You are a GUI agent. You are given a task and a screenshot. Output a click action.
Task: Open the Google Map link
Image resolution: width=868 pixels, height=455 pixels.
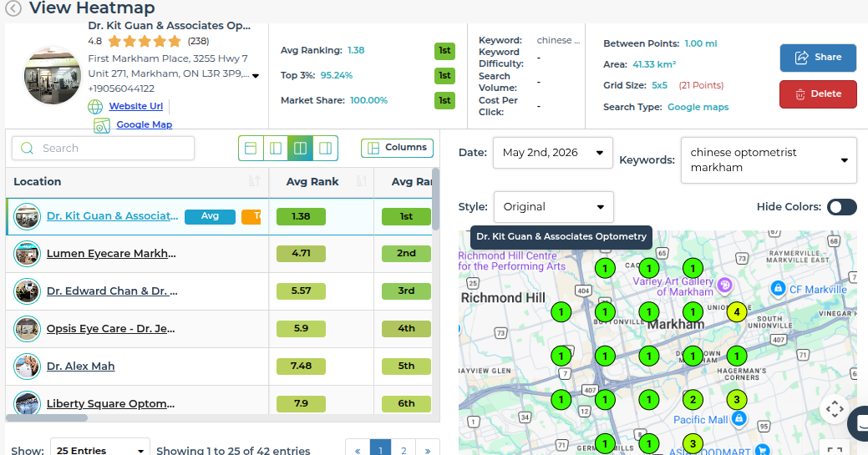coord(144,125)
